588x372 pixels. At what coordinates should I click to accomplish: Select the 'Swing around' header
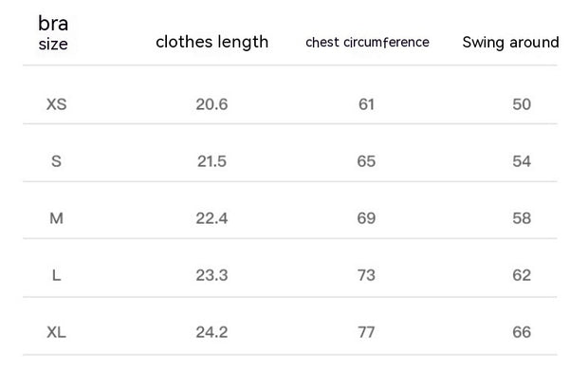coord(510,42)
